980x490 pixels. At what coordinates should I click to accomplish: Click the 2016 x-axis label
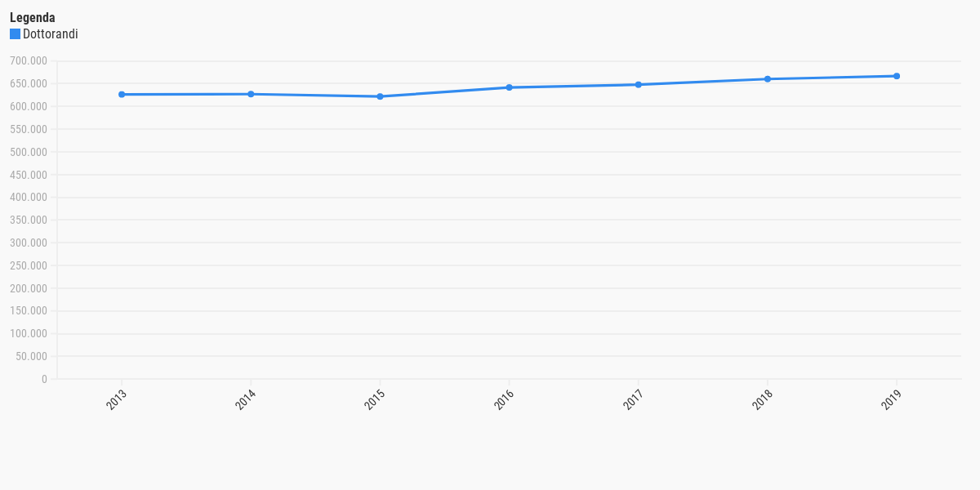click(504, 399)
